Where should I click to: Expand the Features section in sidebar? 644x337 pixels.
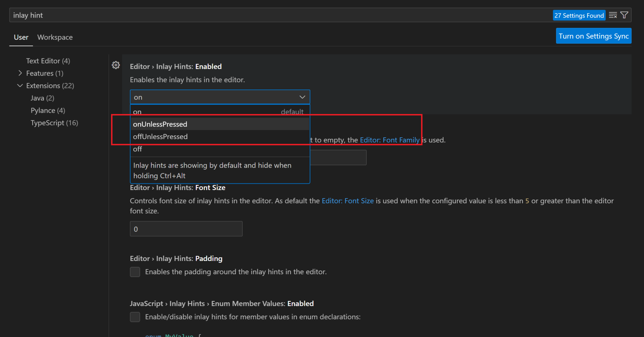point(20,73)
